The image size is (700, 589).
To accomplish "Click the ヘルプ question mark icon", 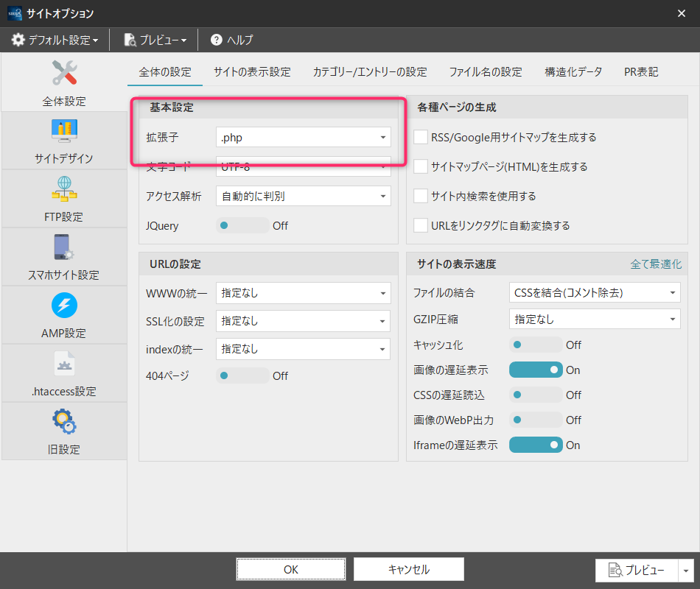I will coord(217,40).
